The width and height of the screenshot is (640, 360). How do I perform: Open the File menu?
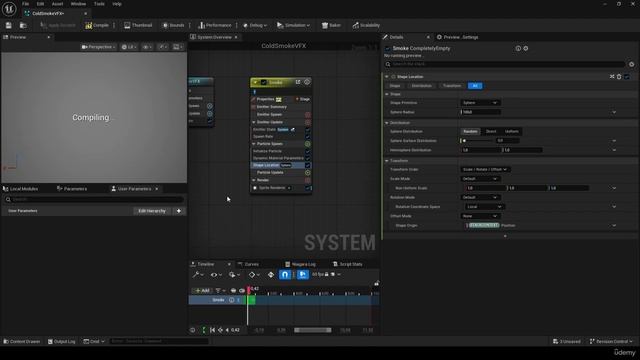tap(25, 4)
